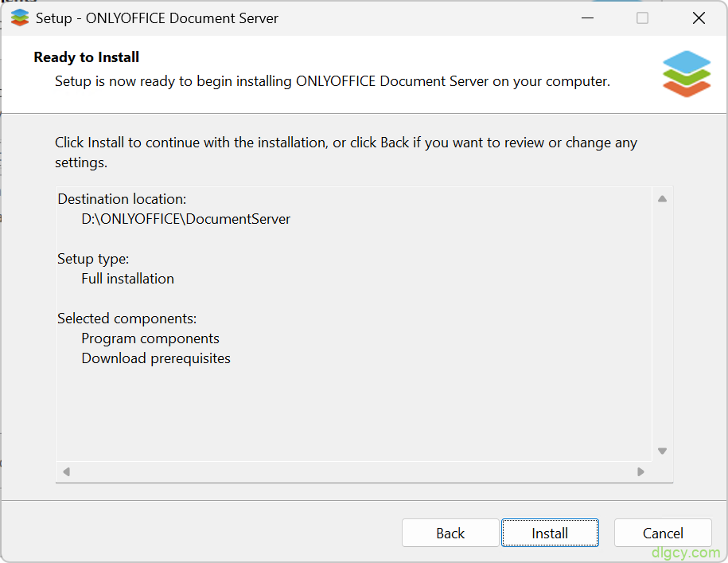Click the summary scroll left arrow
The image size is (728, 563).
coord(66,471)
